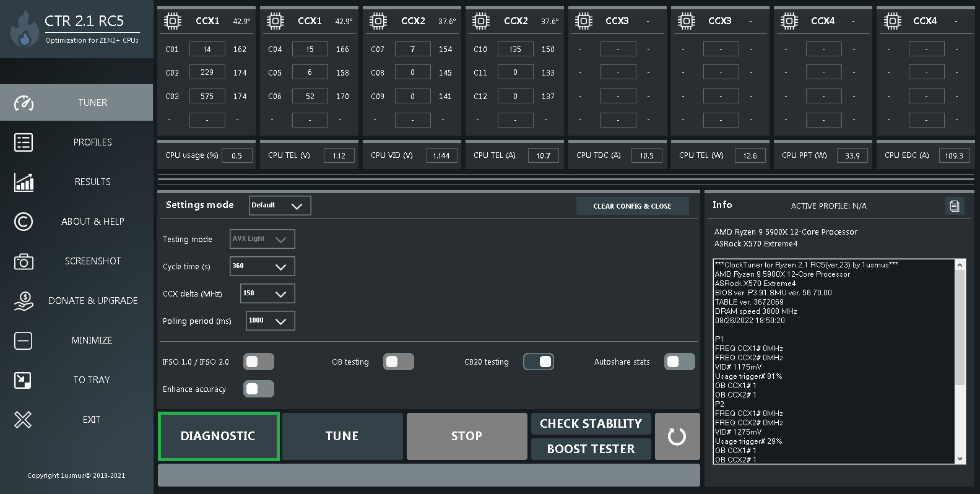980x494 pixels.
Task: Click the CPU VID value 1.144
Action: coord(442,155)
